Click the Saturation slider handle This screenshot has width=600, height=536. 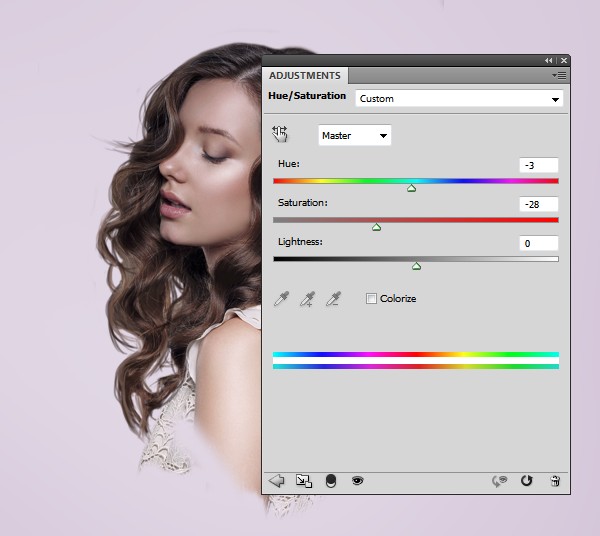click(377, 227)
